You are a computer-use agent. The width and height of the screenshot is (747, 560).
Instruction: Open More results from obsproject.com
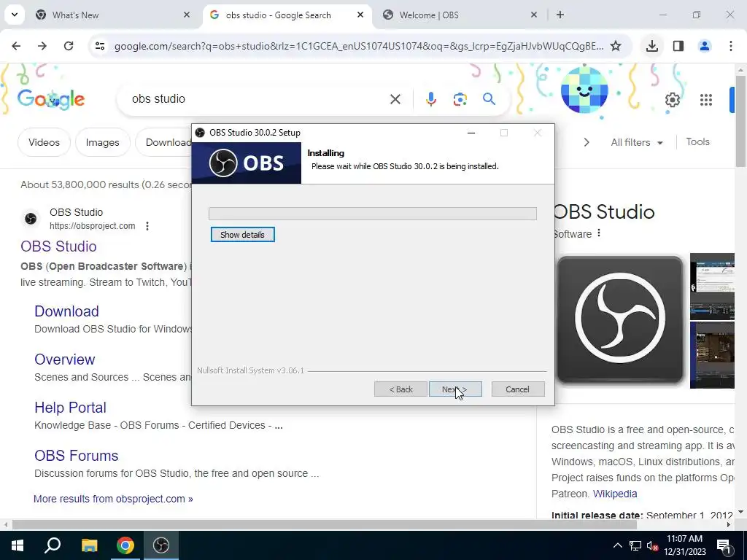pyautogui.click(x=113, y=499)
